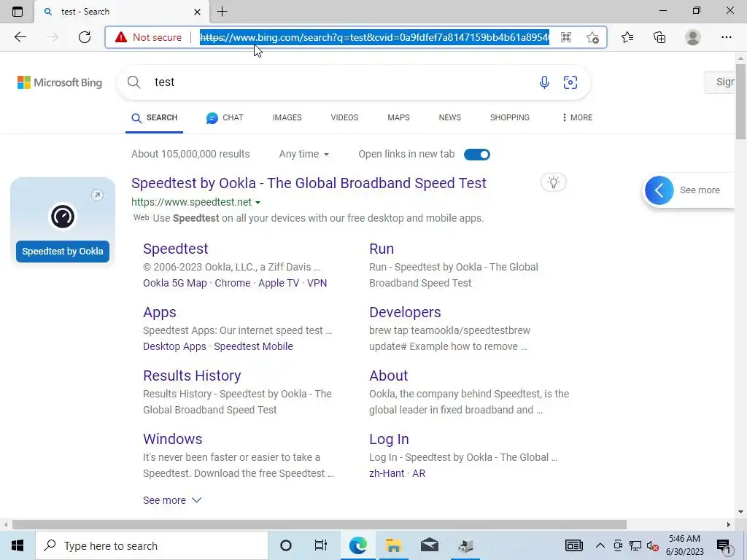Open visual search camera icon
Screen dimensions: 747x560
[570, 82]
